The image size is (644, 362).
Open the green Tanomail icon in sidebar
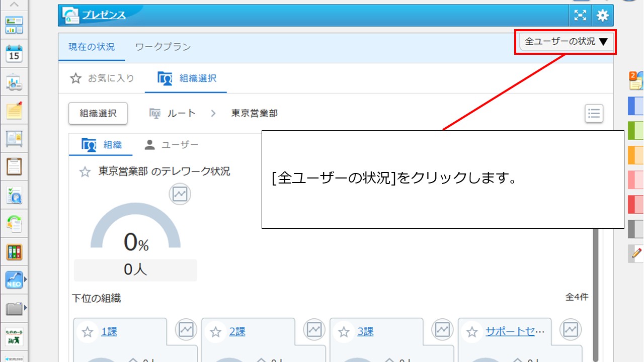tap(14, 336)
